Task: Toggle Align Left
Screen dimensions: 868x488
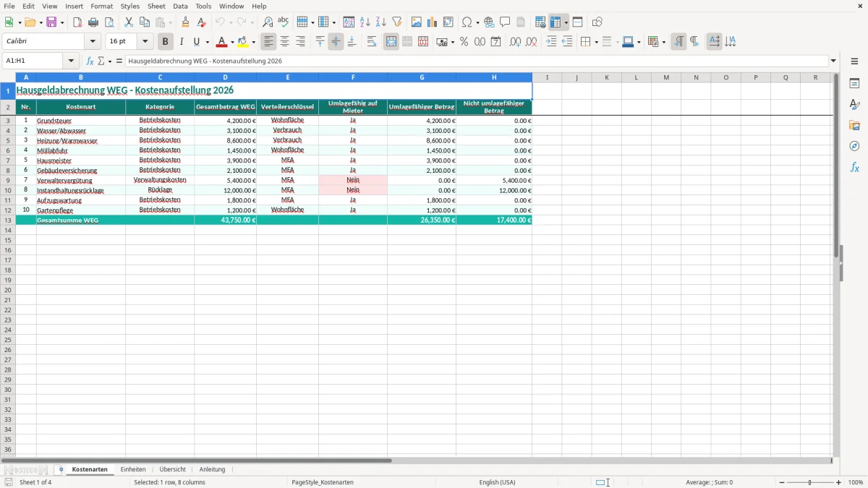Action: pyautogui.click(x=268, y=42)
